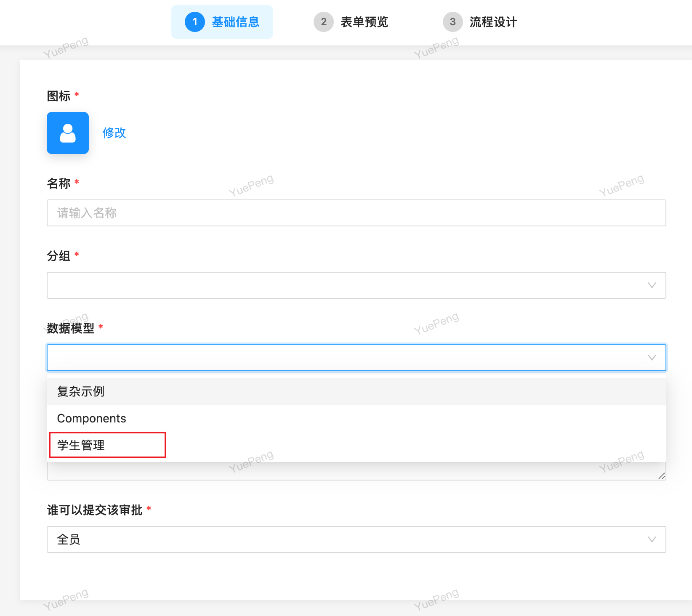Click the step 3 number circle
Viewport: 692px width, 616px height.
coord(453,22)
